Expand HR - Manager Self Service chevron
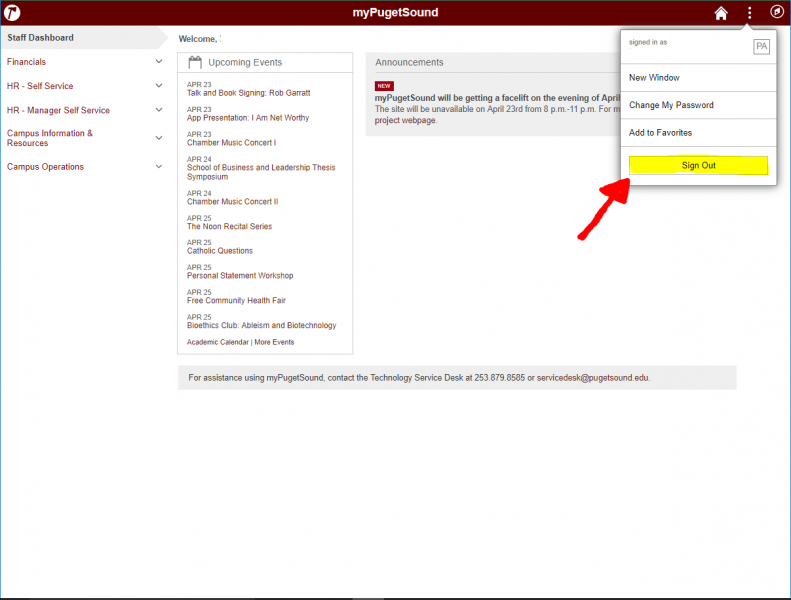This screenshot has height=600, width=791. click(159, 110)
